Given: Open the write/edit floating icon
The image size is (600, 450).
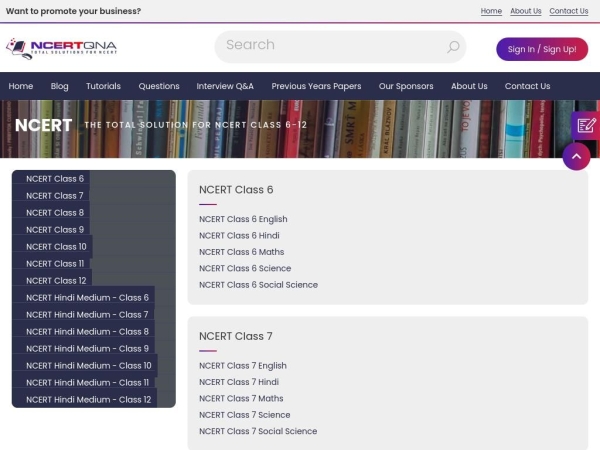Looking at the screenshot, I should [586, 125].
